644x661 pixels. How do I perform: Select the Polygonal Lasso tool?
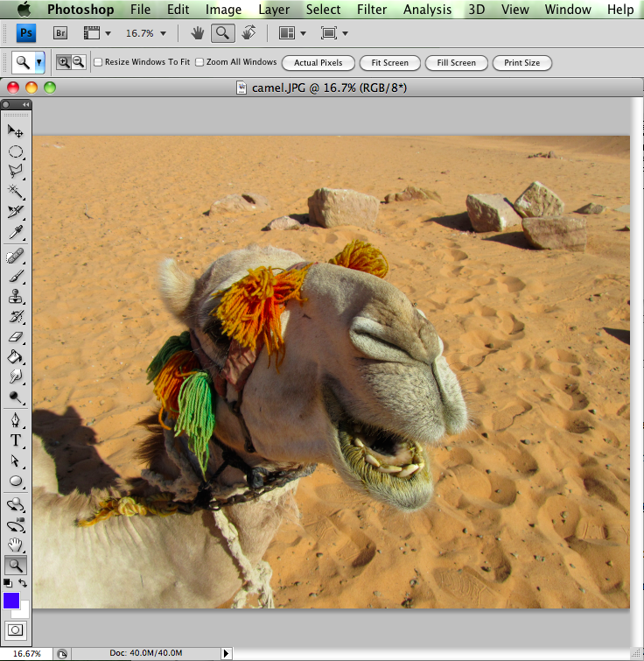pos(16,171)
